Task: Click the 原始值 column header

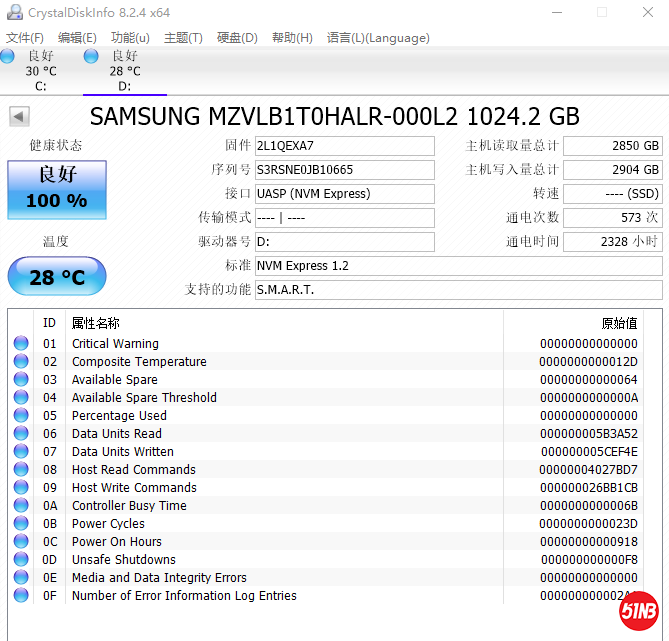Action: pyautogui.click(x=618, y=323)
